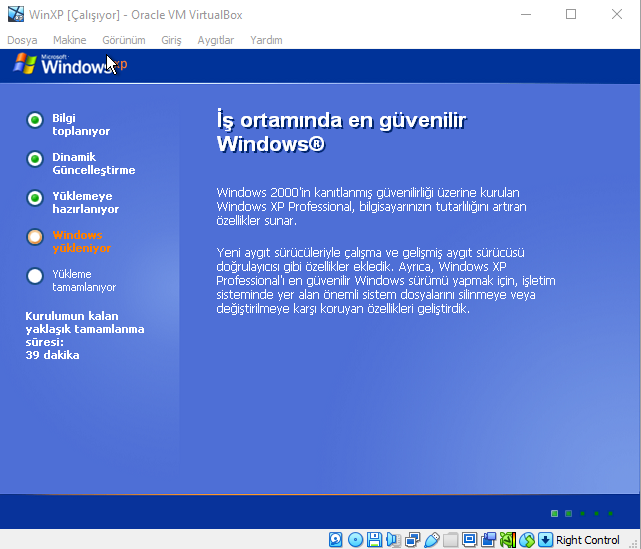This screenshot has width=641, height=549.
Task: Click the VirtualBox window title icon
Action: [16, 14]
